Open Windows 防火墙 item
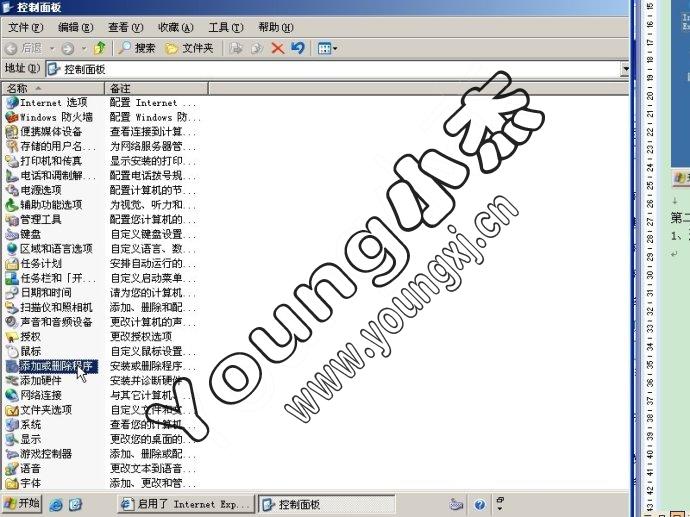Viewport: 690px width, 517px height. click(x=55, y=117)
